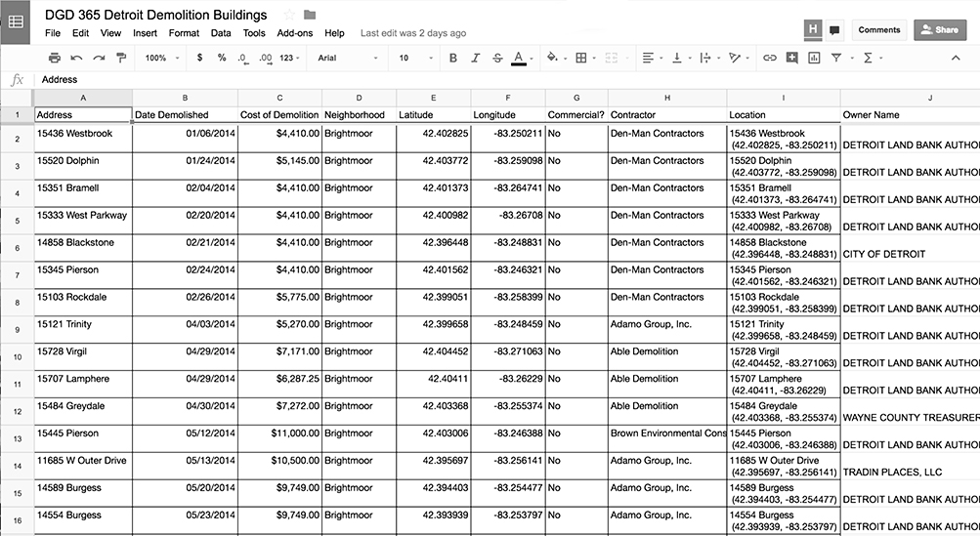The width and height of the screenshot is (980, 536).
Task: Select date cell '04/03/2014'
Action: (x=185, y=329)
